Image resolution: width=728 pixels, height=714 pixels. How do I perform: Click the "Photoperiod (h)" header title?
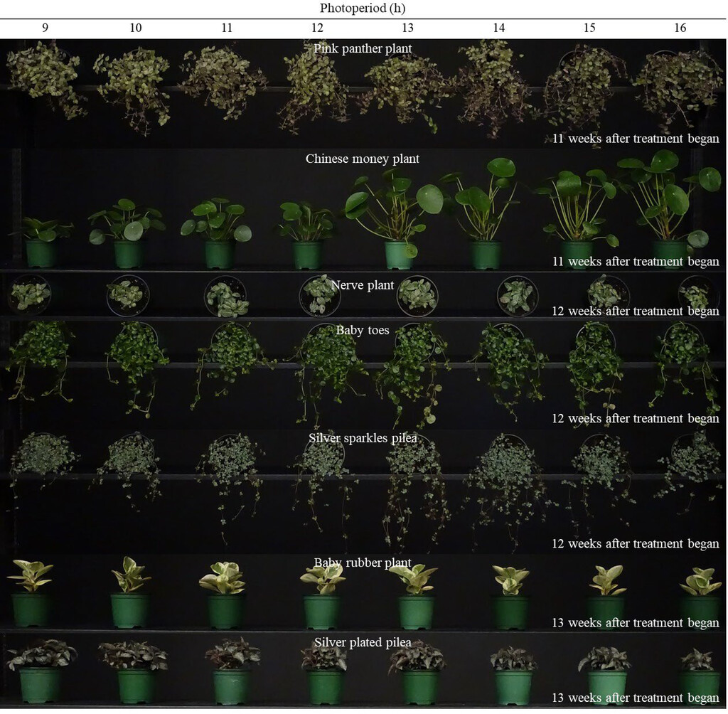tap(363, 9)
